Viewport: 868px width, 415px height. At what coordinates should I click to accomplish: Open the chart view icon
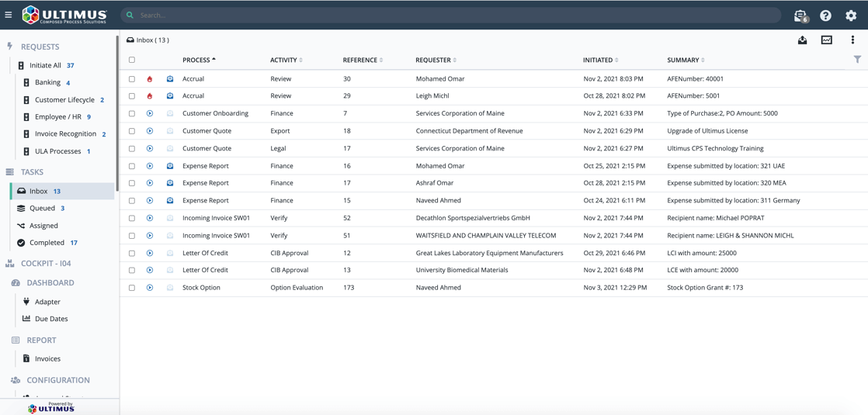(827, 40)
